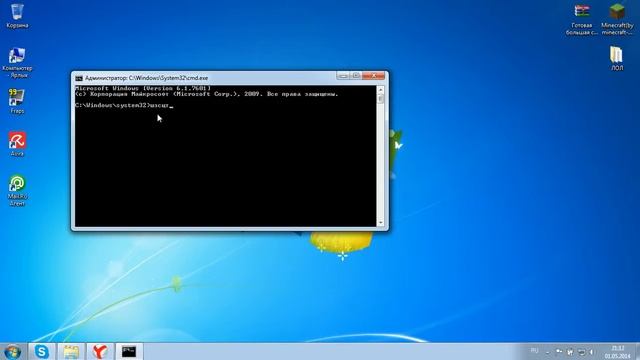Click the cmd scrollbar up arrow
This screenshot has width=640, height=360.
[380, 90]
